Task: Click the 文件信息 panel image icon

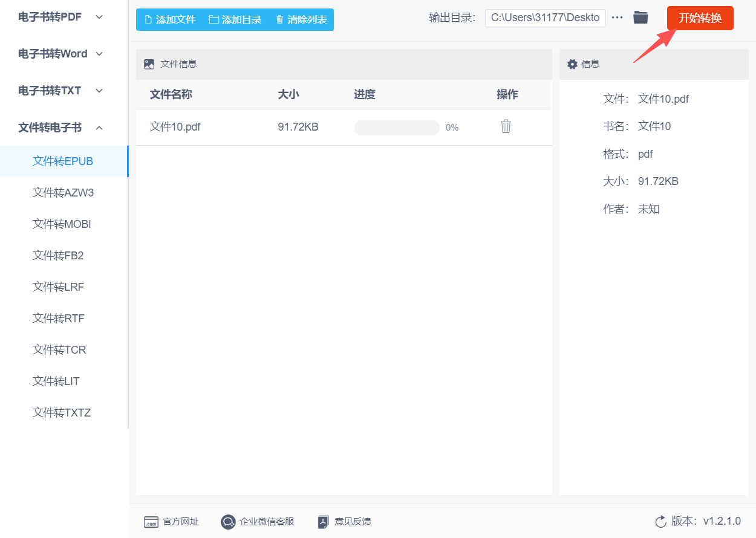Action: [x=149, y=64]
